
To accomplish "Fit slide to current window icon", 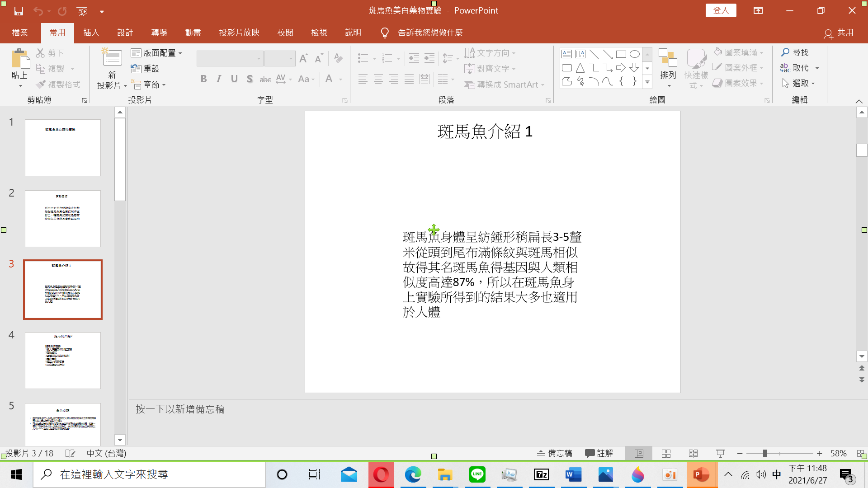I will point(860,453).
